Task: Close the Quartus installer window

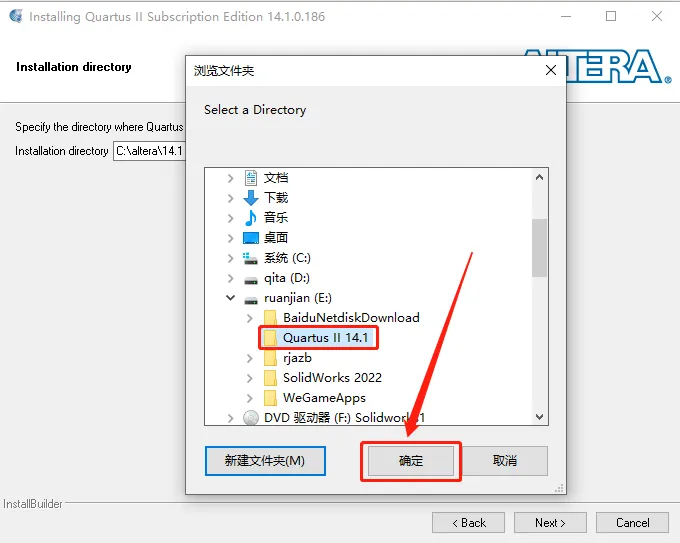Action: coord(657,16)
